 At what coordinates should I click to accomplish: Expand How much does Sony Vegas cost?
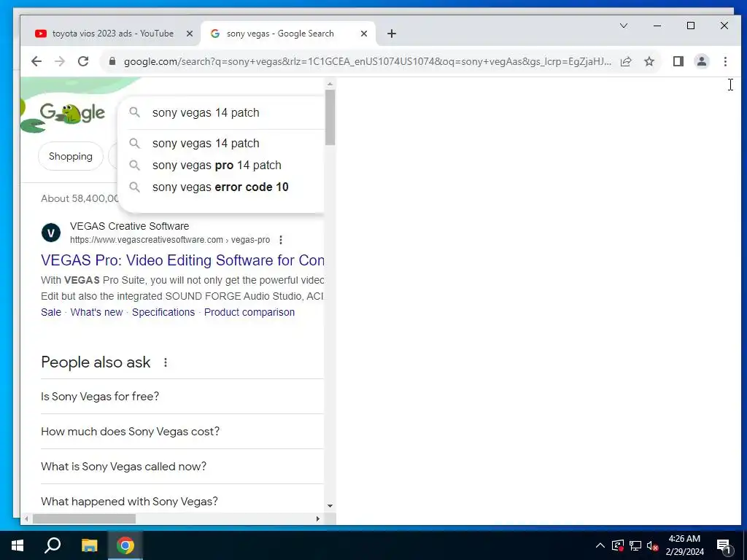[182, 432]
